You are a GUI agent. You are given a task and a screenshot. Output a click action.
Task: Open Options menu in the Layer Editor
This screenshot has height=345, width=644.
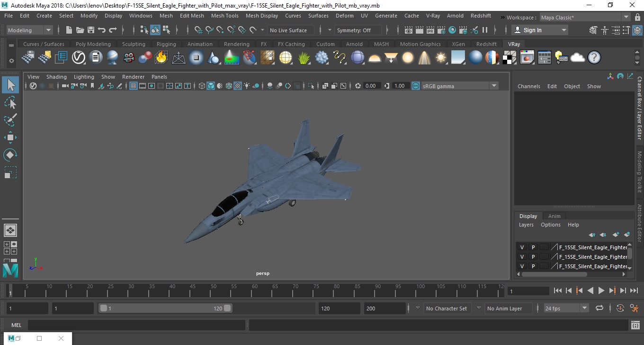pos(551,225)
